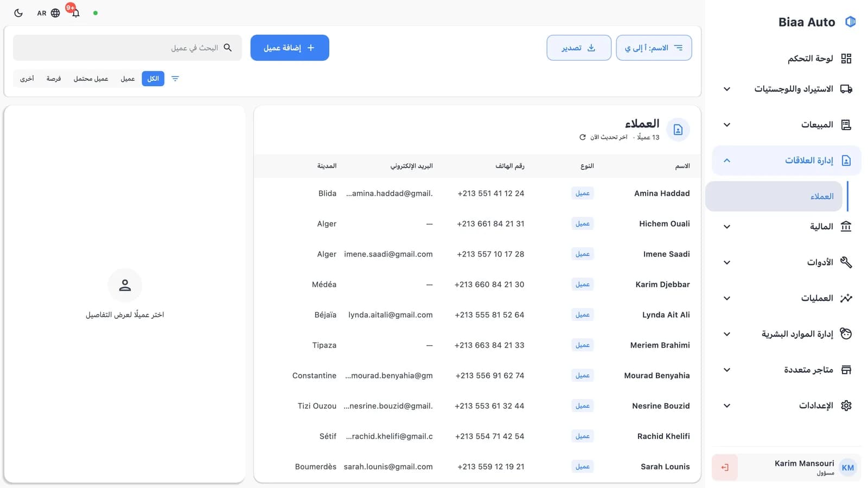Open لوحة التحكم dashboard icon
This screenshot has width=868, height=488.
click(846, 59)
